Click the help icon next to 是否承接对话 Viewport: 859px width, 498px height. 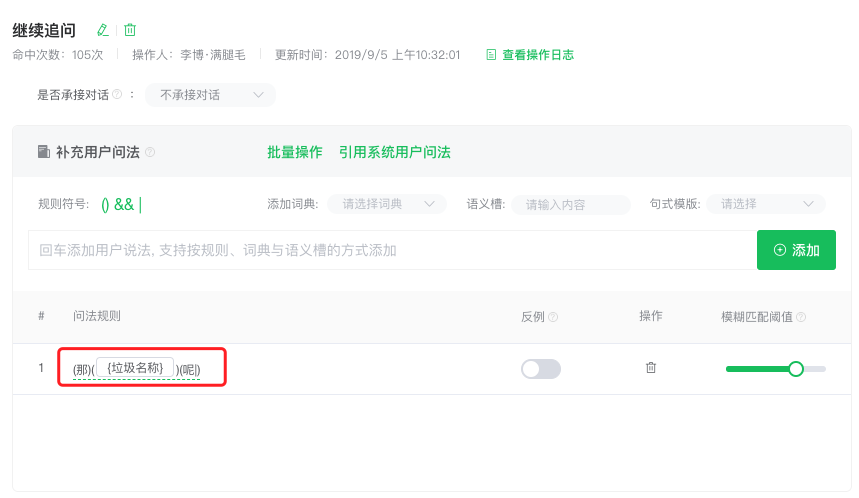coord(117,94)
